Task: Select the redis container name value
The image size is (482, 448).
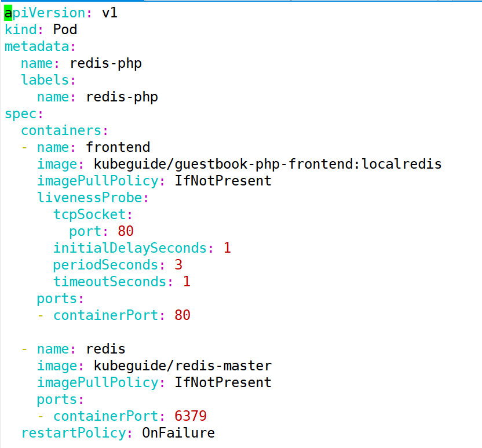Action: point(105,349)
